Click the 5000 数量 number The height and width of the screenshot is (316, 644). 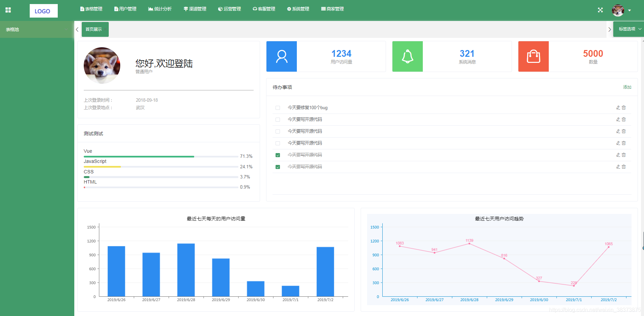(593, 53)
